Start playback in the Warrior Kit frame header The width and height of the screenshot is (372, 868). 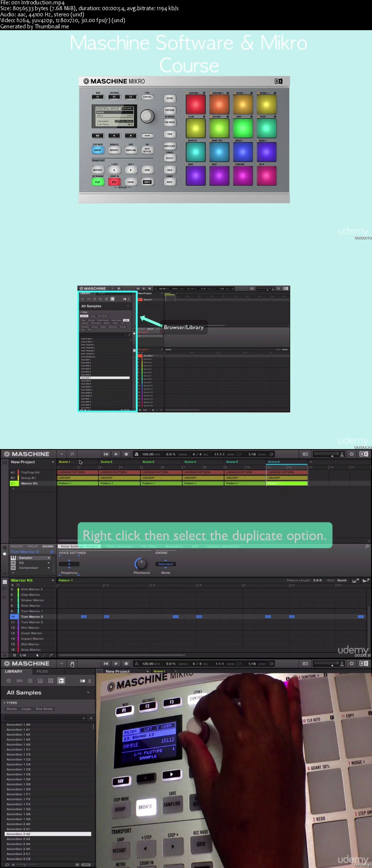click(116, 454)
